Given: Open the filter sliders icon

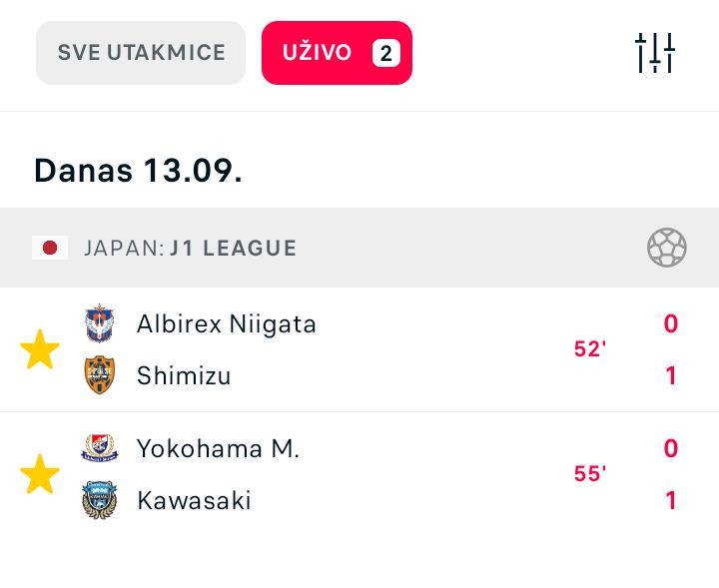Looking at the screenshot, I should click(655, 53).
